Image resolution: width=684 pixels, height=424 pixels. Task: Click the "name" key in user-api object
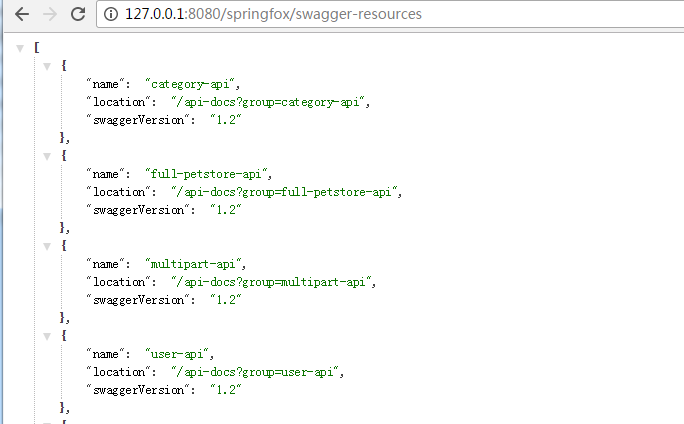tap(105, 354)
